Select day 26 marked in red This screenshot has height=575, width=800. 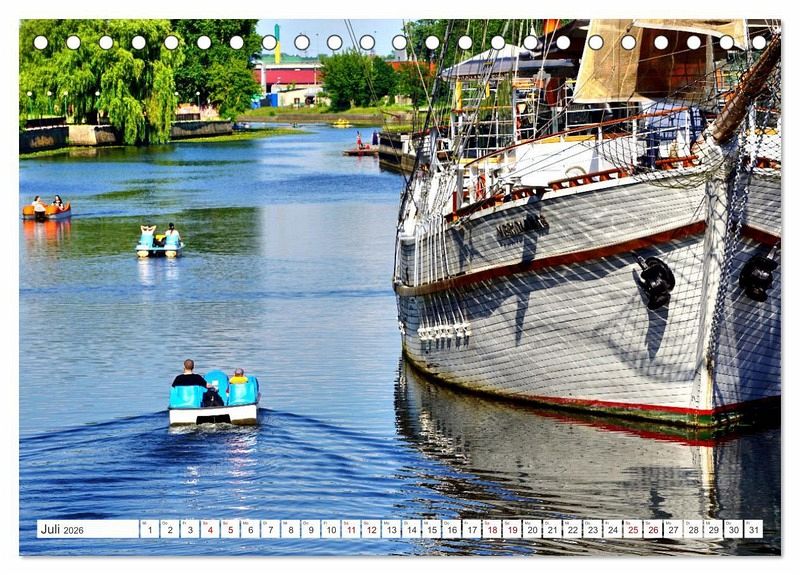[x=652, y=529]
